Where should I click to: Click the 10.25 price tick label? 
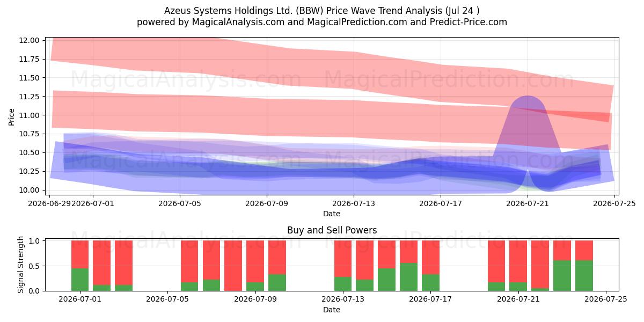(30, 171)
